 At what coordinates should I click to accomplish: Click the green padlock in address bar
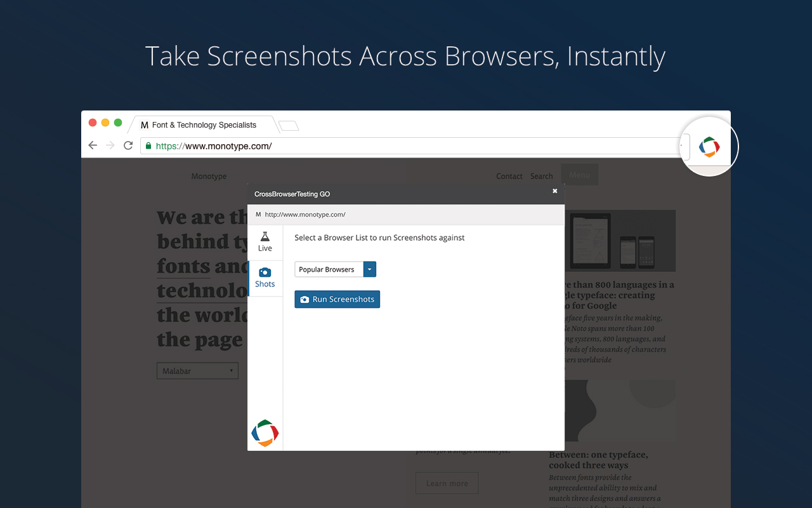[148, 145]
